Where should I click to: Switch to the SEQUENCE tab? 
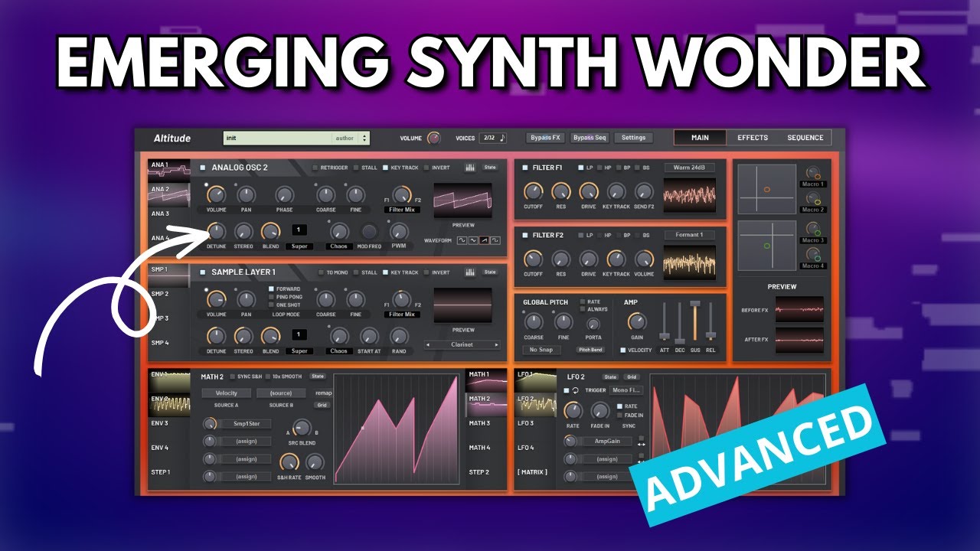tap(805, 138)
